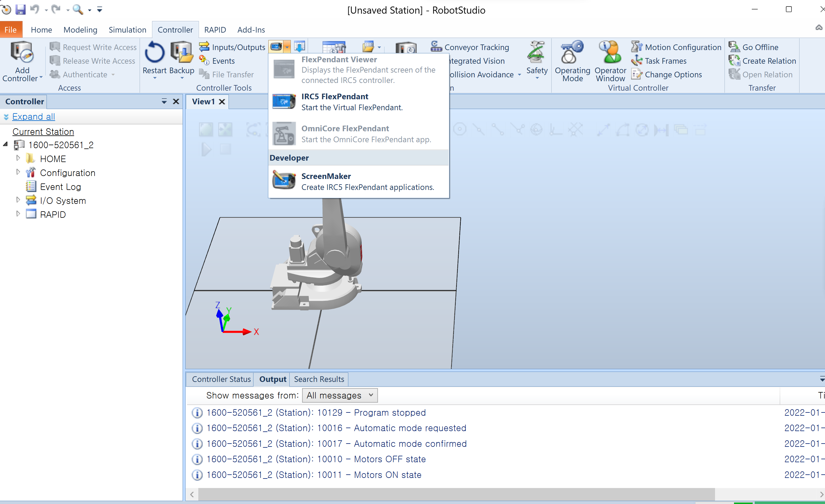Click the blue download arrow ribbon icon
This screenshot has width=825, height=504.
(x=299, y=47)
